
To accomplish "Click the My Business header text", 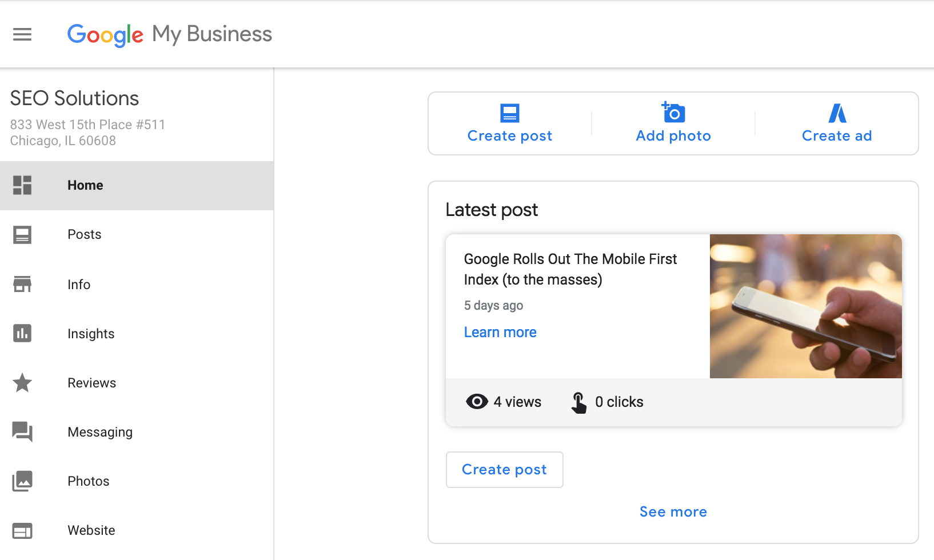I will click(x=212, y=34).
